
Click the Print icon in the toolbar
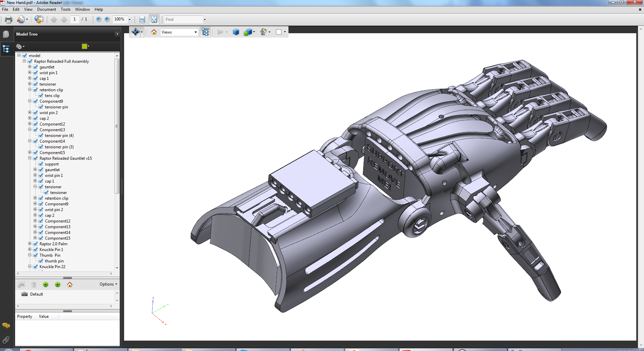coord(9,19)
